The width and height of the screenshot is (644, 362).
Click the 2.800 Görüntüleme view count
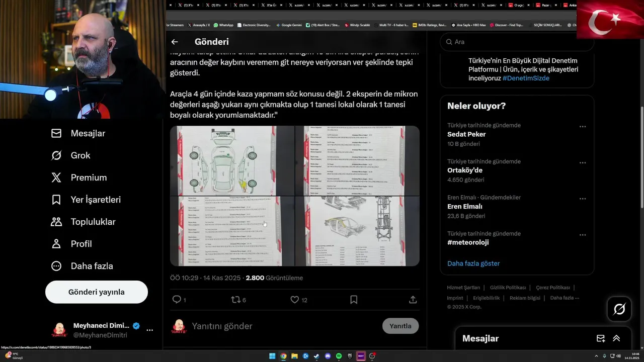click(x=274, y=278)
